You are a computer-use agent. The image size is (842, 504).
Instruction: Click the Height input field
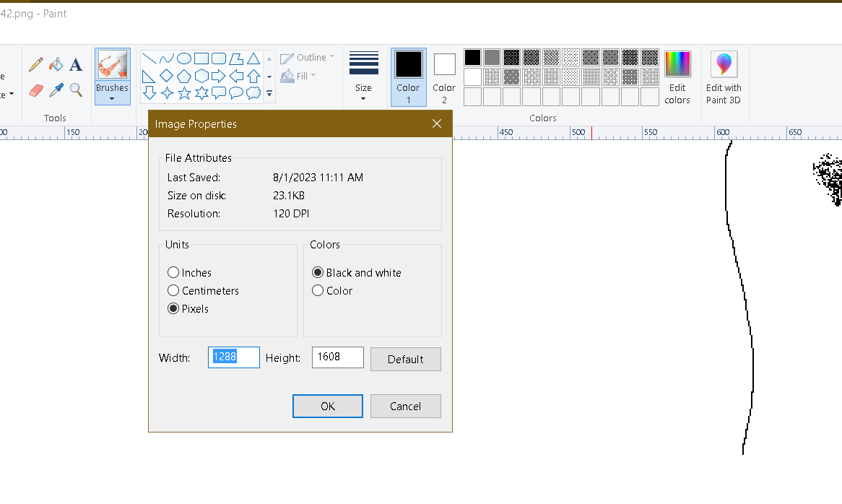click(x=338, y=357)
